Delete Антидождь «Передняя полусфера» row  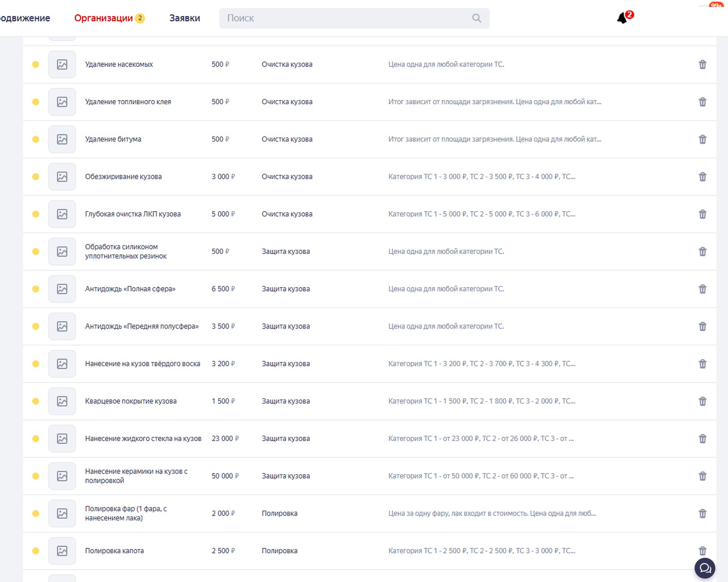coord(703,326)
